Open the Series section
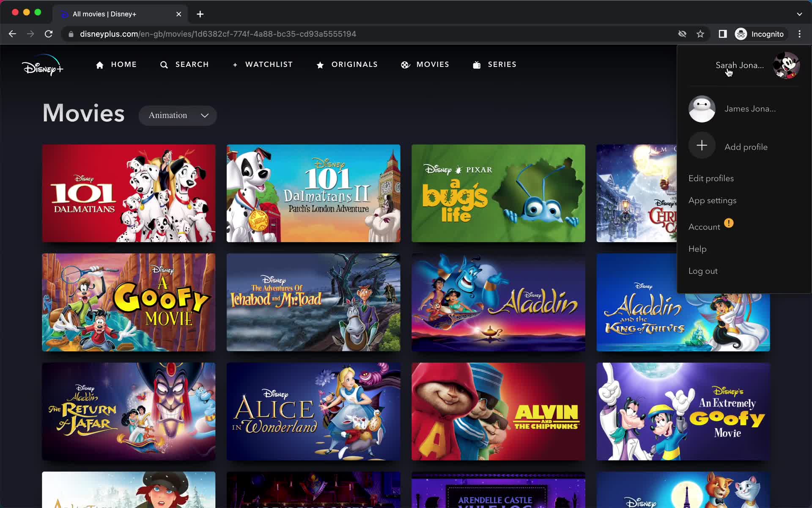Screen dimensions: 812x508 point(494,64)
